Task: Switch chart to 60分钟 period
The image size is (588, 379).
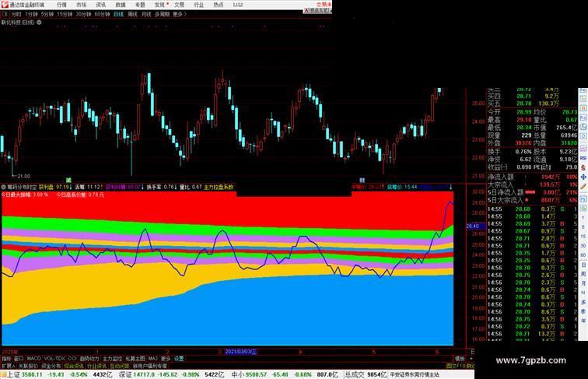Action: point(102,14)
